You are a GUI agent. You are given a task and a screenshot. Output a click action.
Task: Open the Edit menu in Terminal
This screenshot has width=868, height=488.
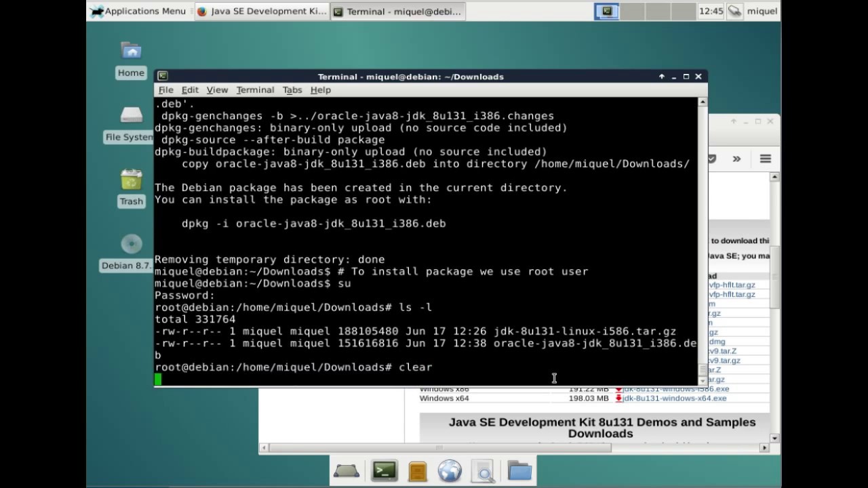click(x=190, y=89)
